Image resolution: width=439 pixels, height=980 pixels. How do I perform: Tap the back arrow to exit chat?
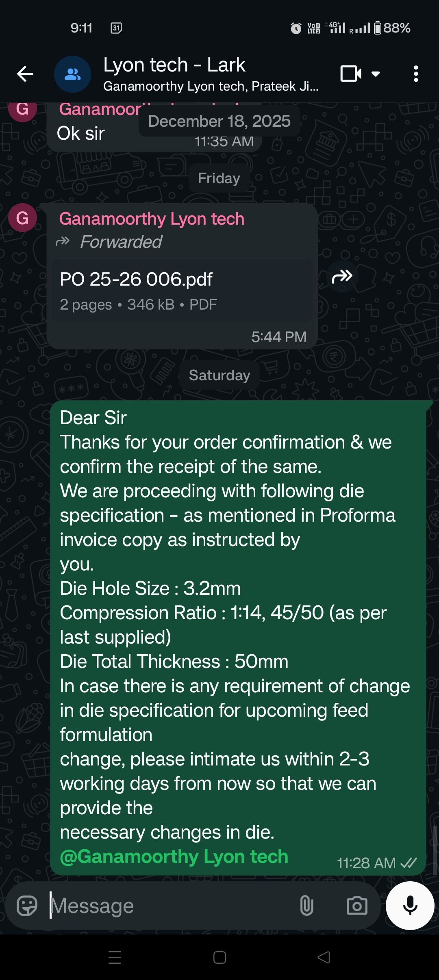[x=25, y=74]
